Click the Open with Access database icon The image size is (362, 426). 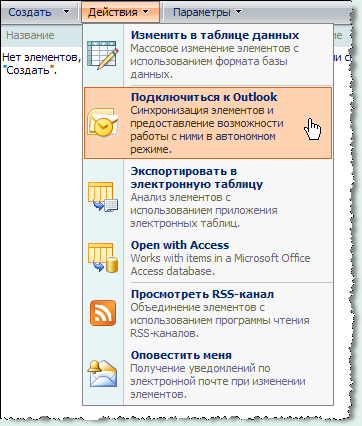pyautogui.click(x=103, y=258)
